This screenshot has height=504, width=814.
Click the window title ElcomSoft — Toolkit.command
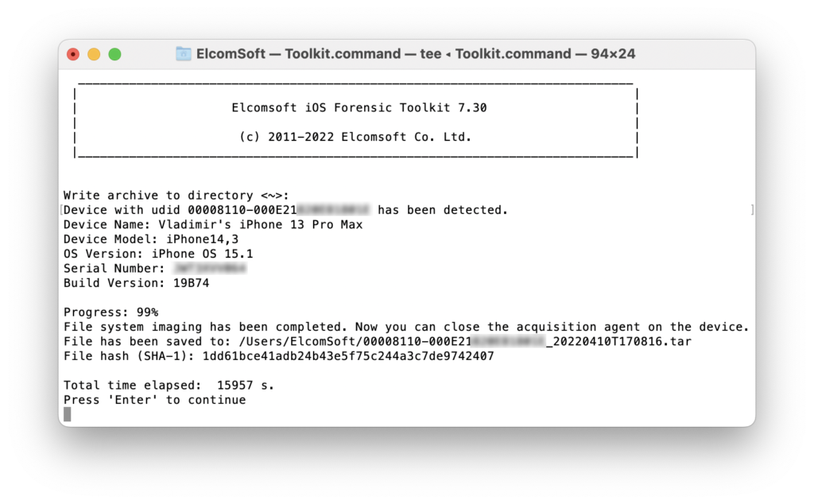pyautogui.click(x=290, y=53)
